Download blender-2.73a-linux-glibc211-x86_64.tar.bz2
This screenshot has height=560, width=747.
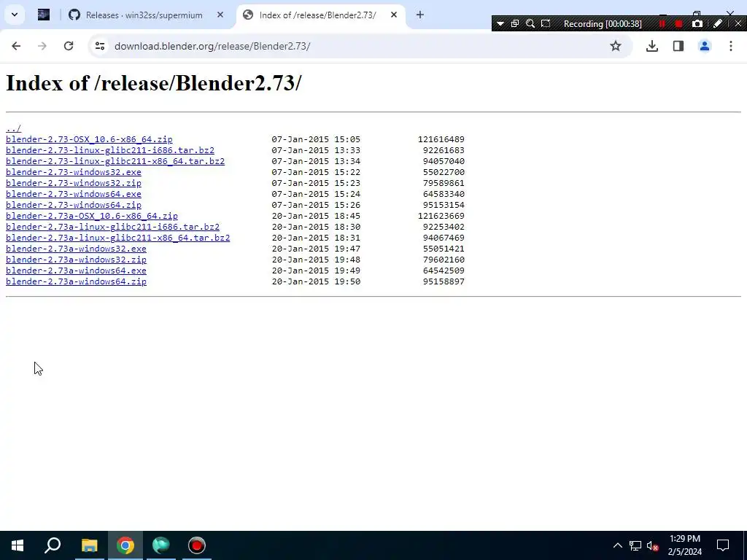click(x=118, y=238)
